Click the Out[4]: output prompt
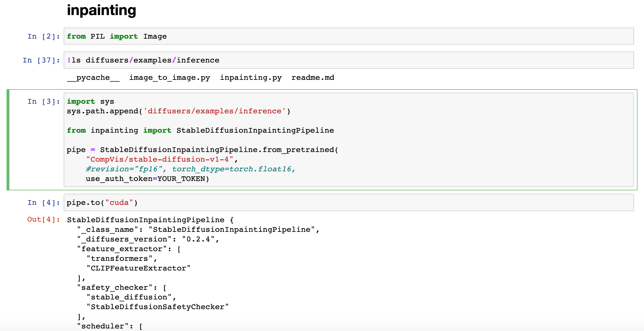Screen dimensions: 644x331 click(x=43, y=219)
